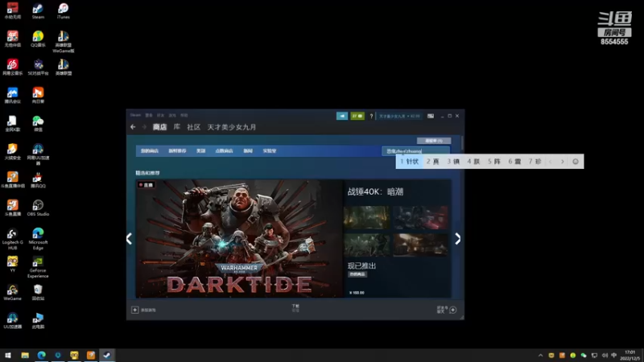The image size is (644, 362).
Task: View the first Darktide screenshot thumbnail
Action: 367,217
